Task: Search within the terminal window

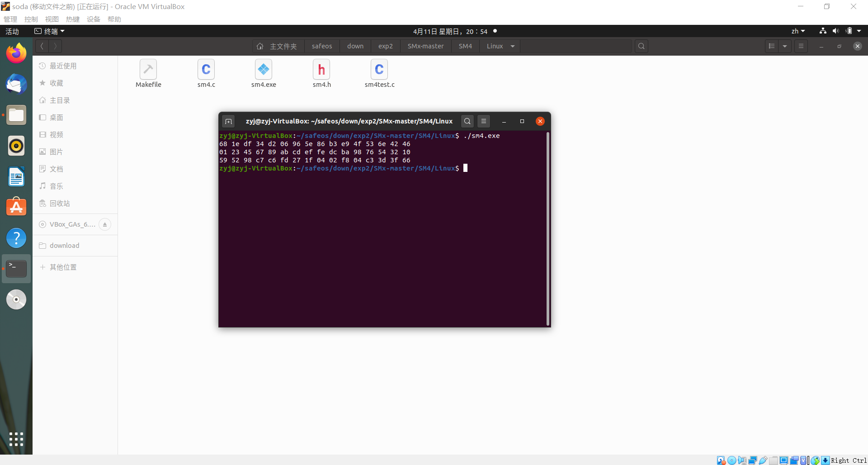Action: [x=467, y=121]
